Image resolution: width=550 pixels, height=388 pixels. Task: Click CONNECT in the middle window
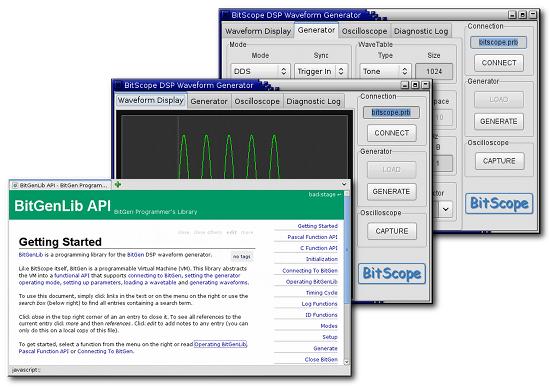point(392,133)
